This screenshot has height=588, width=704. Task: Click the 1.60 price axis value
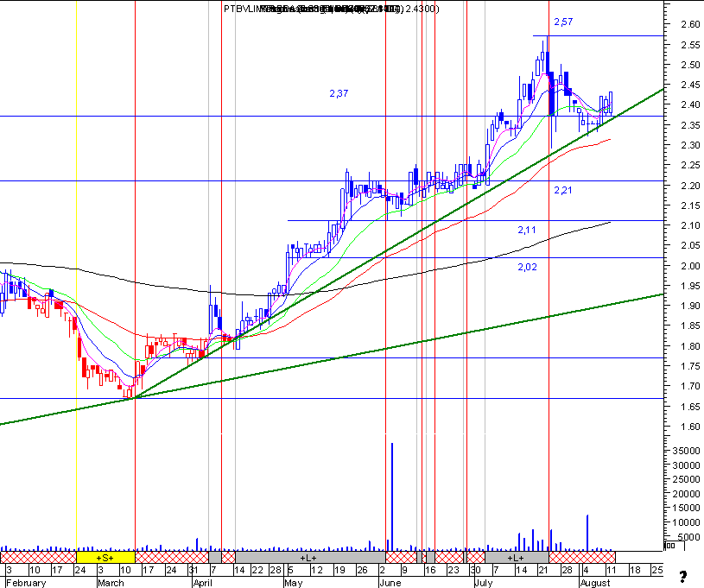(x=690, y=427)
